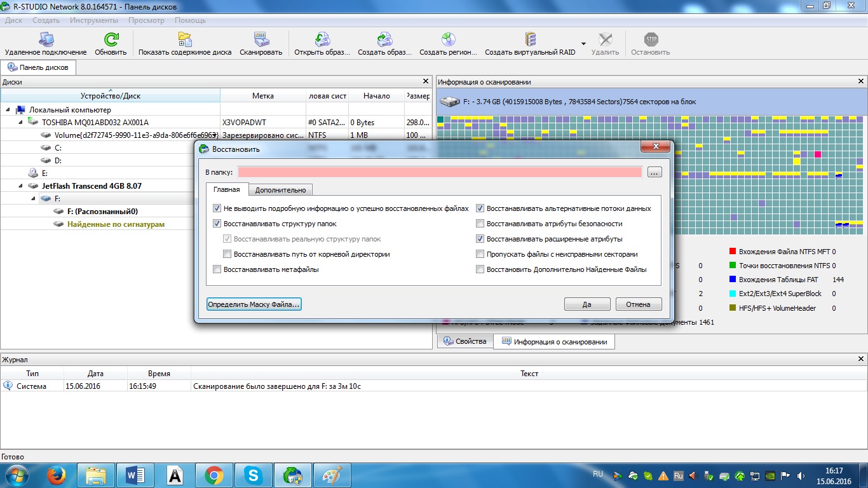Screen dimensions: 868x488
Task: Open the Диск menu
Action: click(13, 20)
